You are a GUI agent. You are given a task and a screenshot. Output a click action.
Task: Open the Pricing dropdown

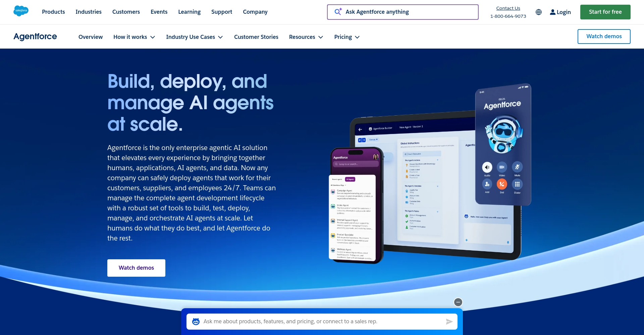click(346, 37)
